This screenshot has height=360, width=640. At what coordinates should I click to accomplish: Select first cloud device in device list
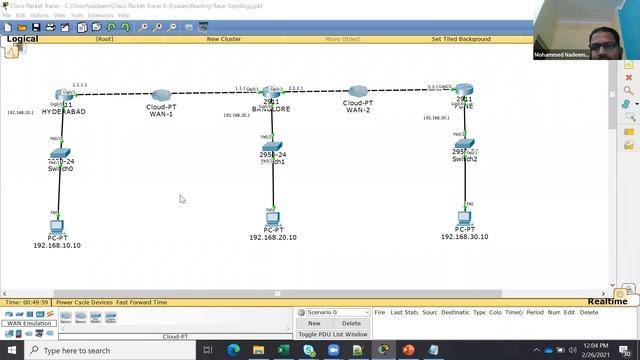coord(66,317)
